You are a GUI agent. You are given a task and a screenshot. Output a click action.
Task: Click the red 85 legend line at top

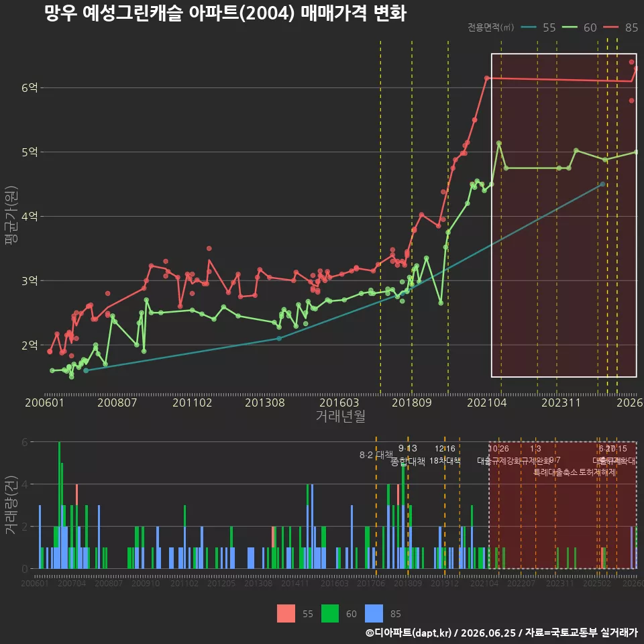coord(610,28)
